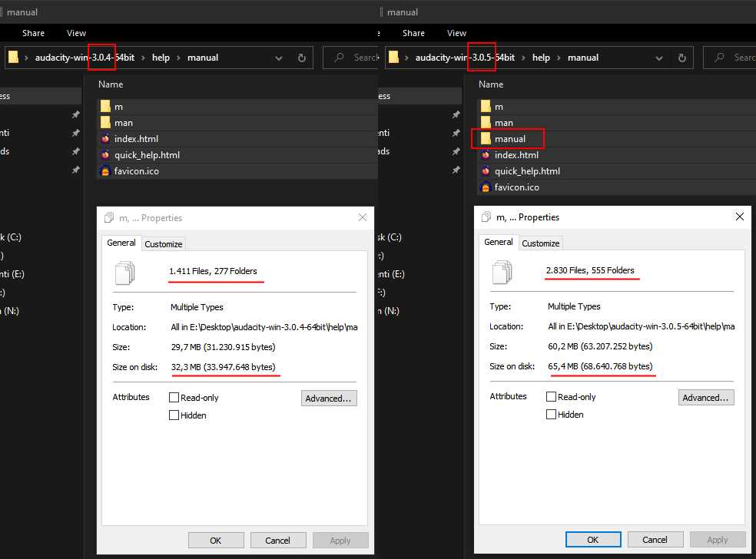Expand the chevron after 'audacity-win-3.0.4-64bit' in the breadcrumb
This screenshot has width=756, height=559.
click(x=143, y=58)
